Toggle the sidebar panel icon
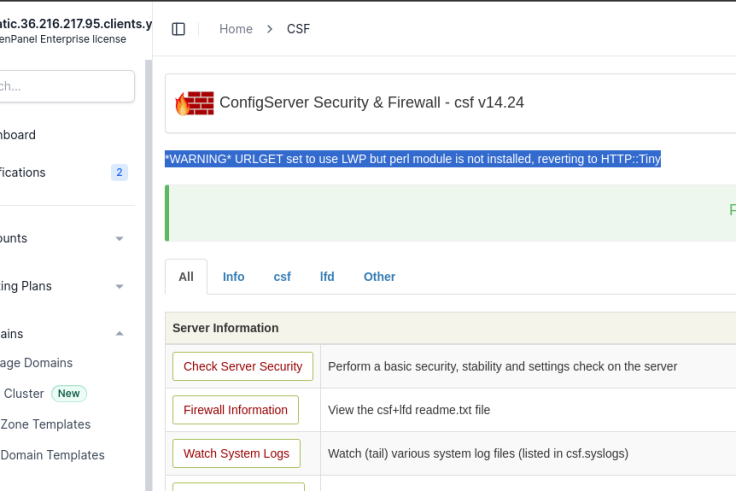The width and height of the screenshot is (736, 491). [178, 29]
